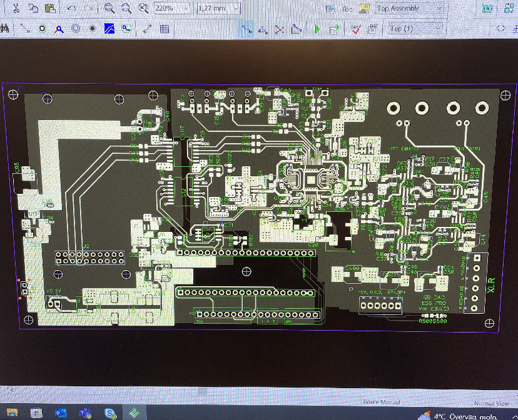Click the Undo arrow icon
The height and width of the screenshot is (420, 518).
[x=71, y=8]
